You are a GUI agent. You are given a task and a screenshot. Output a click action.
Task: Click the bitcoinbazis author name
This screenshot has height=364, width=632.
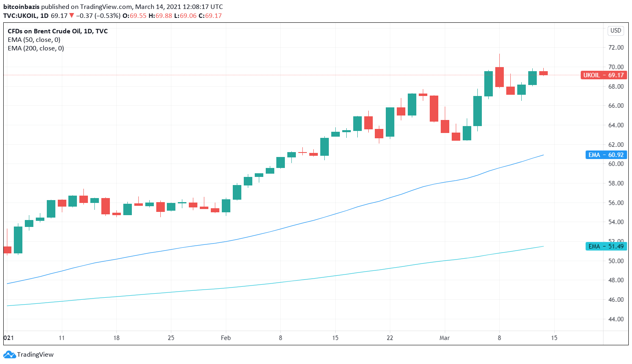(x=21, y=7)
